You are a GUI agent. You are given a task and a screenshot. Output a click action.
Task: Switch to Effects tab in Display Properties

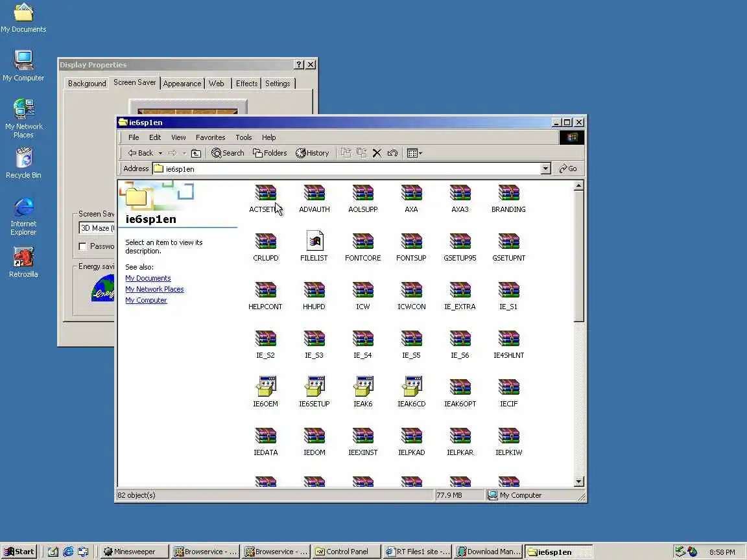(x=246, y=84)
